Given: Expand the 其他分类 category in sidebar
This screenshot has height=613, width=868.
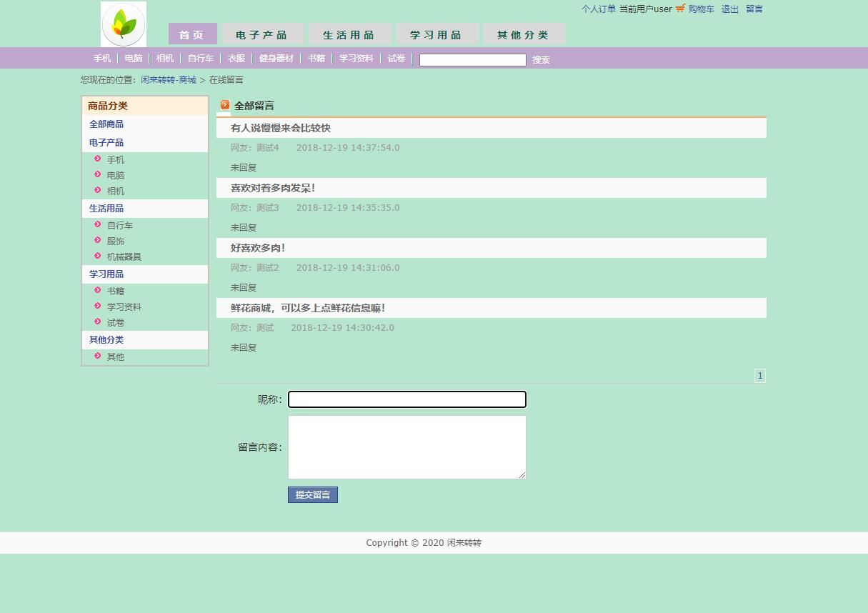Looking at the screenshot, I should (x=106, y=339).
